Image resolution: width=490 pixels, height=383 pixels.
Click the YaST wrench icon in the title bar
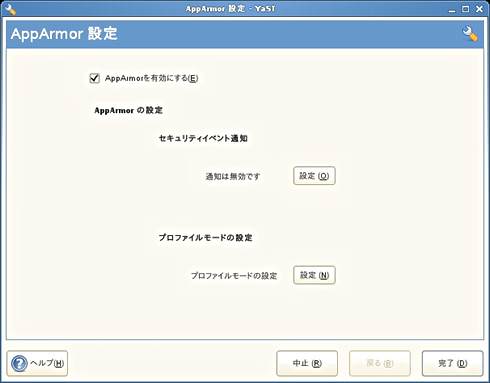pos(11,9)
